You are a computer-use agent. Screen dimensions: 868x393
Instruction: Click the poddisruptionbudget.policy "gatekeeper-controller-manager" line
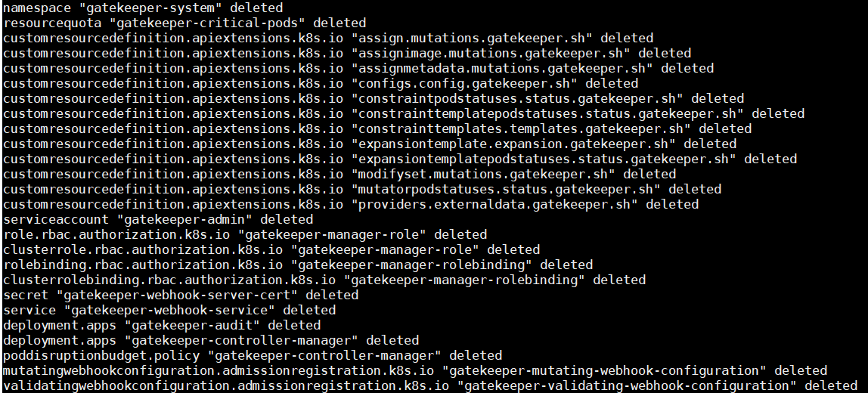[x=253, y=355]
